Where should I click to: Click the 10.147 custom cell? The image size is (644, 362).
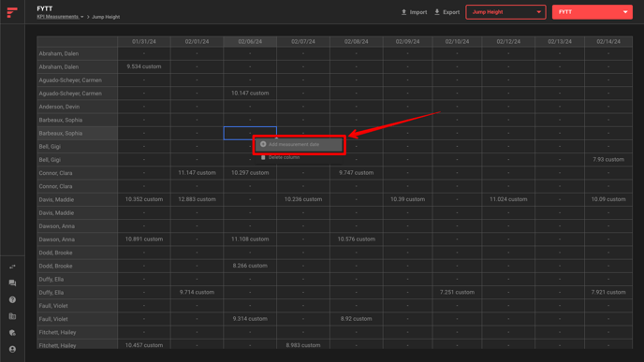[x=250, y=94]
